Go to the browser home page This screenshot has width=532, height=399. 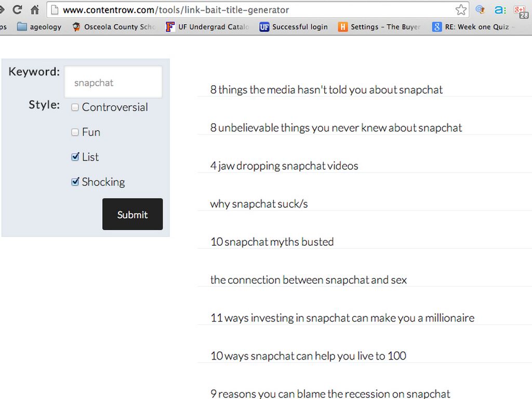[35, 10]
